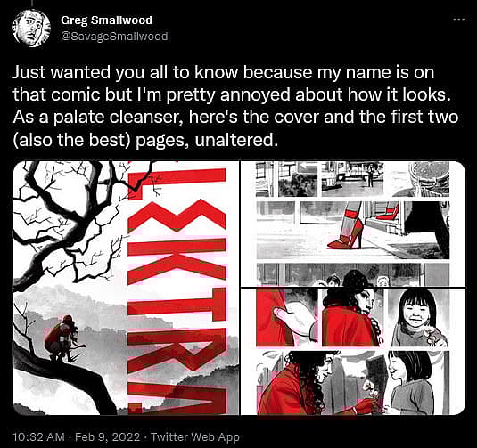
Task: Click the Greg Smallwood display name
Action: click(106, 20)
